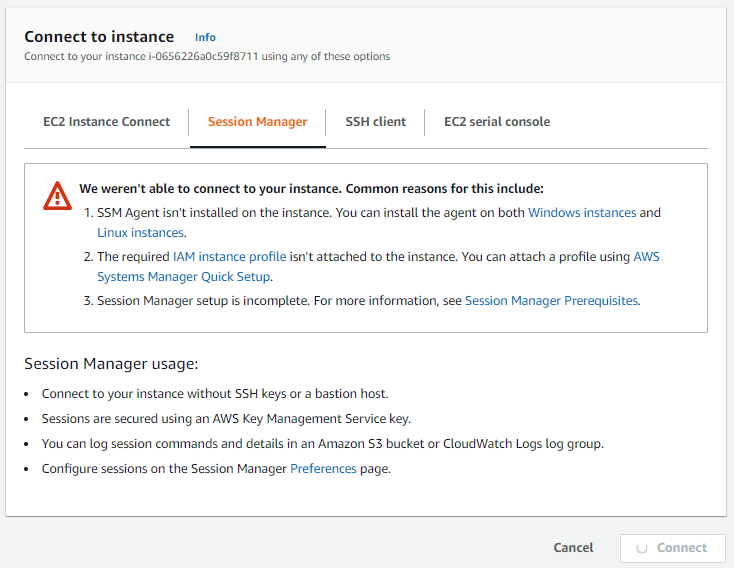The image size is (734, 568).
Task: Switch to the EC2 Instance Connect tab
Action: coord(106,122)
